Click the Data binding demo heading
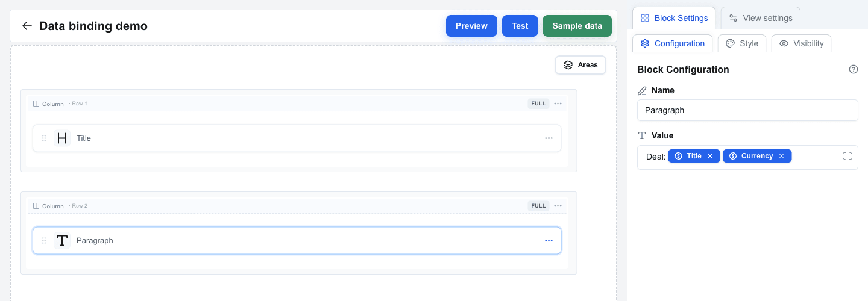Screen dimensions: 868x301 (93, 26)
